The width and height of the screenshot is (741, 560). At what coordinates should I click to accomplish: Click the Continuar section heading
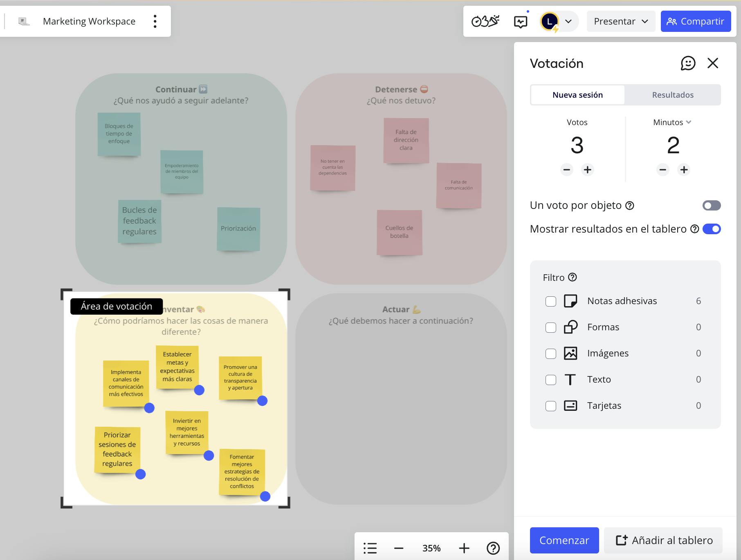(x=181, y=89)
